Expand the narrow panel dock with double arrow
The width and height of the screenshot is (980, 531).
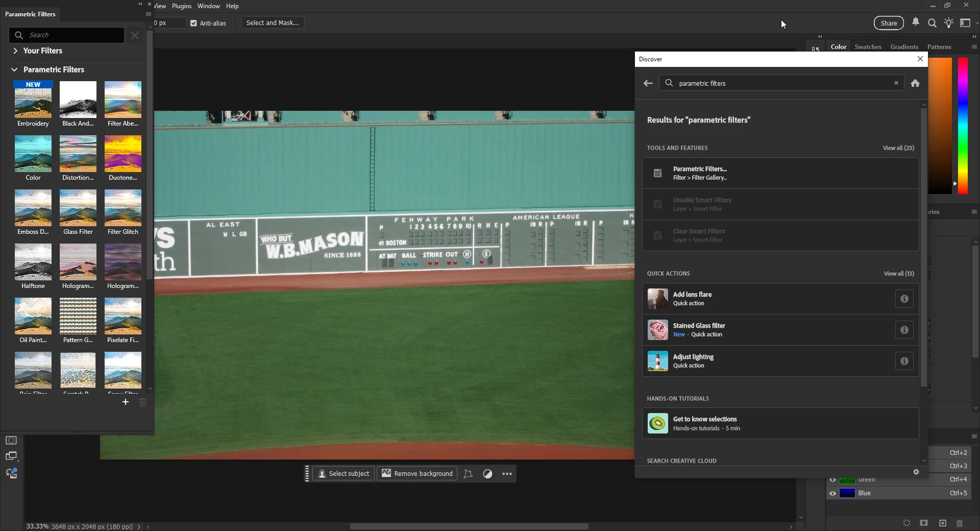click(x=820, y=37)
